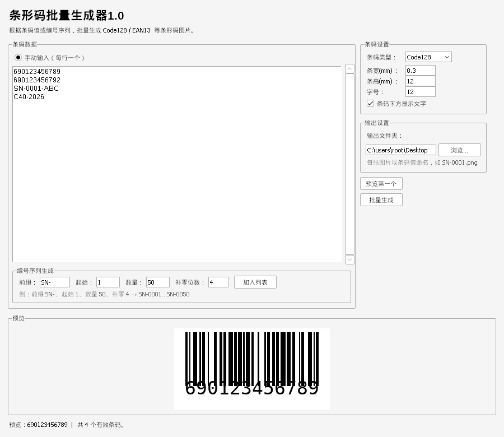Click the 条高(mm) label
504x437 pixels.
[382, 81]
